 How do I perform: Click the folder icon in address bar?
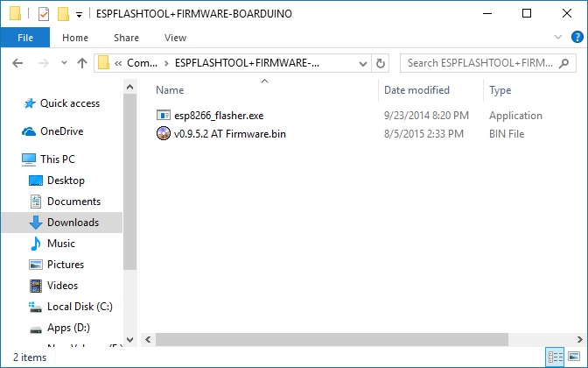tap(103, 63)
